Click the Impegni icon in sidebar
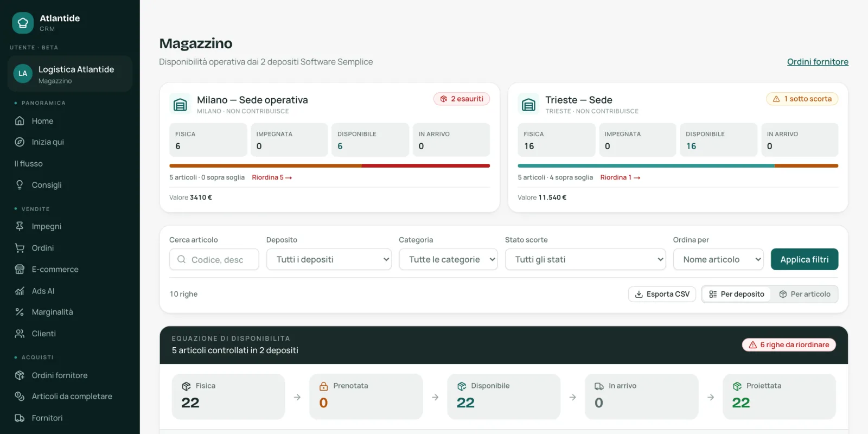Screen dimensions: 868x434 click(x=20, y=226)
